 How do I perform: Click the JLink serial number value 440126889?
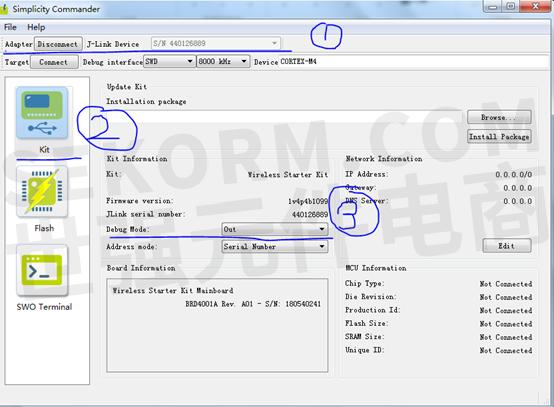[310, 214]
